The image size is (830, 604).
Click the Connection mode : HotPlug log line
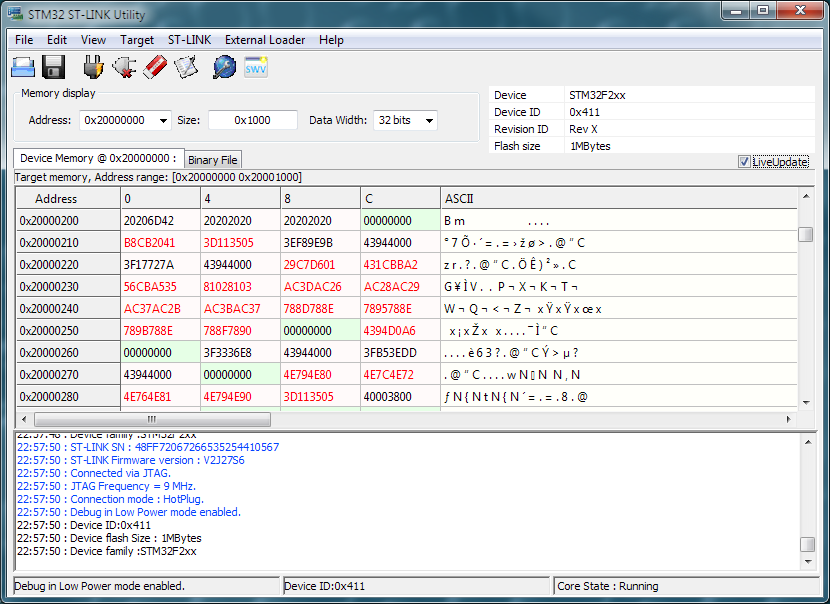[110, 499]
